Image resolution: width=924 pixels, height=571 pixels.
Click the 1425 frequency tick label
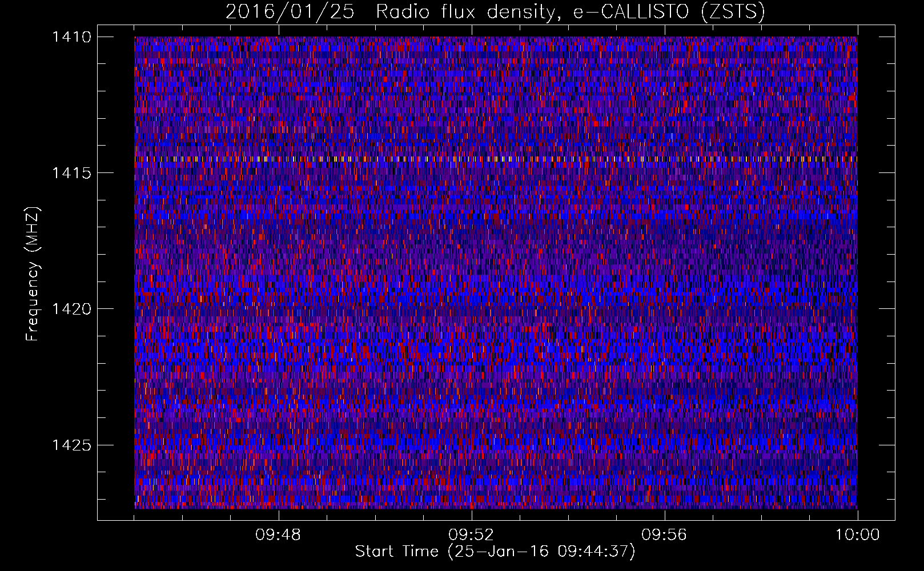pyautogui.click(x=71, y=445)
